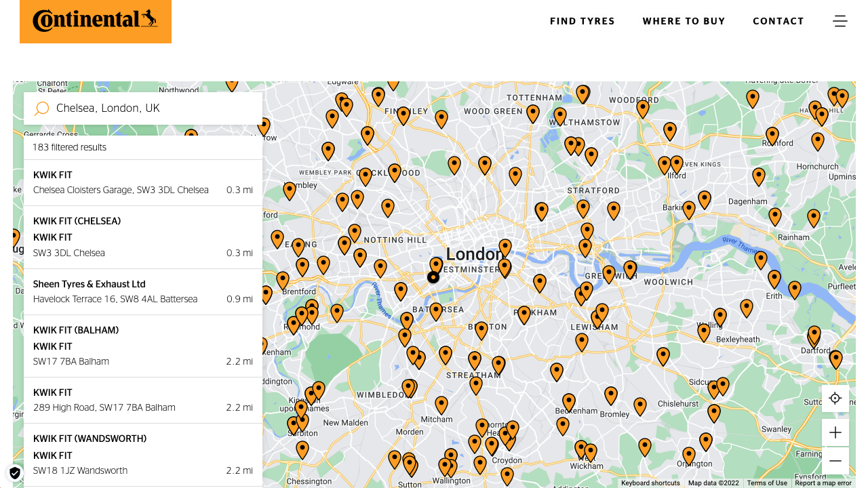Select the dealer pin below Stratford label
The width and height of the screenshot is (868, 488).
point(583,209)
